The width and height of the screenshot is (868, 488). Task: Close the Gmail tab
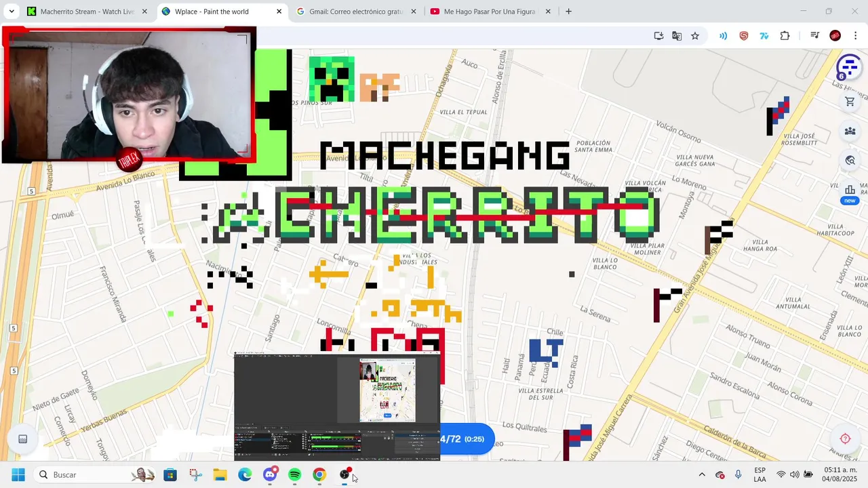tap(413, 12)
